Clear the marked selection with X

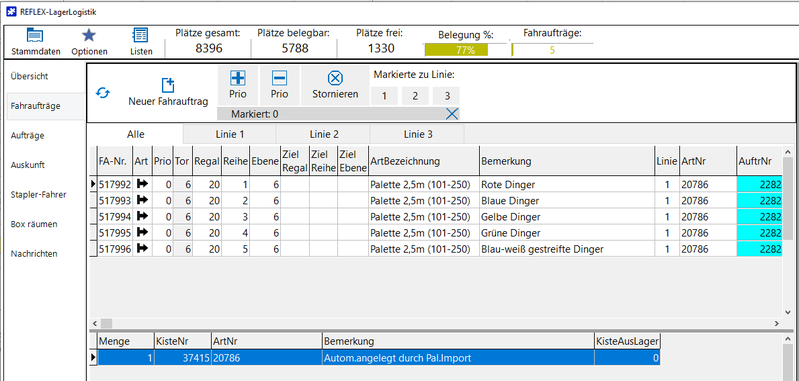point(451,114)
